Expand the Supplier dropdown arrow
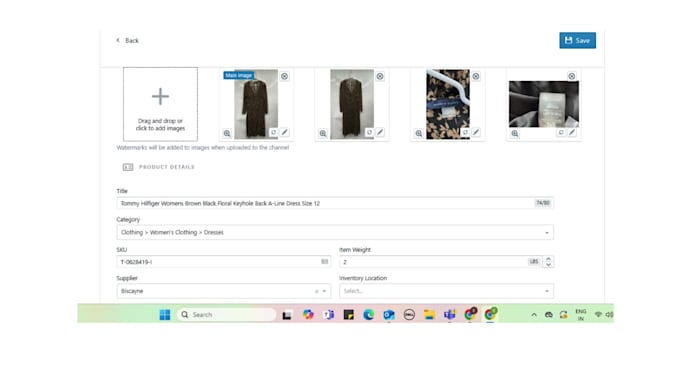This screenshot has height=383, width=680. point(324,291)
